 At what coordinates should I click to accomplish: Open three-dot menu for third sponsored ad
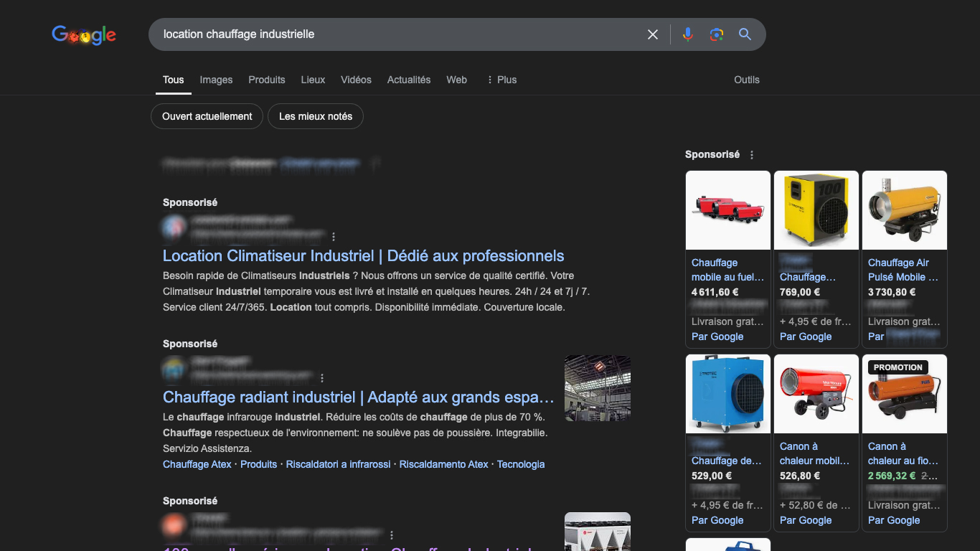392,535
